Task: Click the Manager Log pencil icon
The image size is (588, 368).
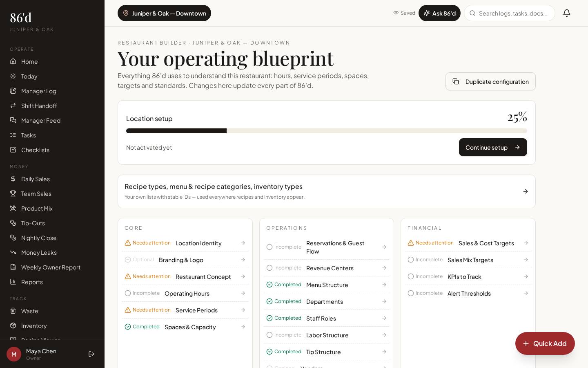Action: coord(13,91)
